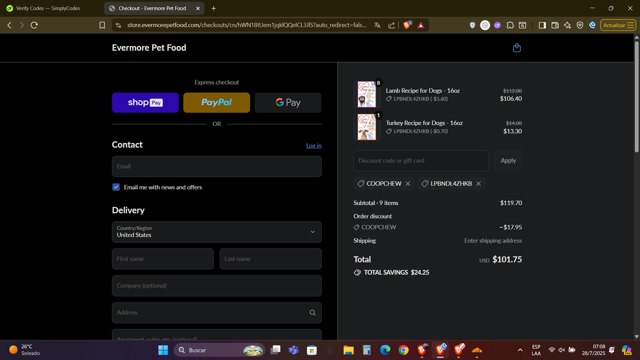This screenshot has height=360, width=640.
Task: Launch Google Chrome from the taskbar
Action: tap(403, 350)
